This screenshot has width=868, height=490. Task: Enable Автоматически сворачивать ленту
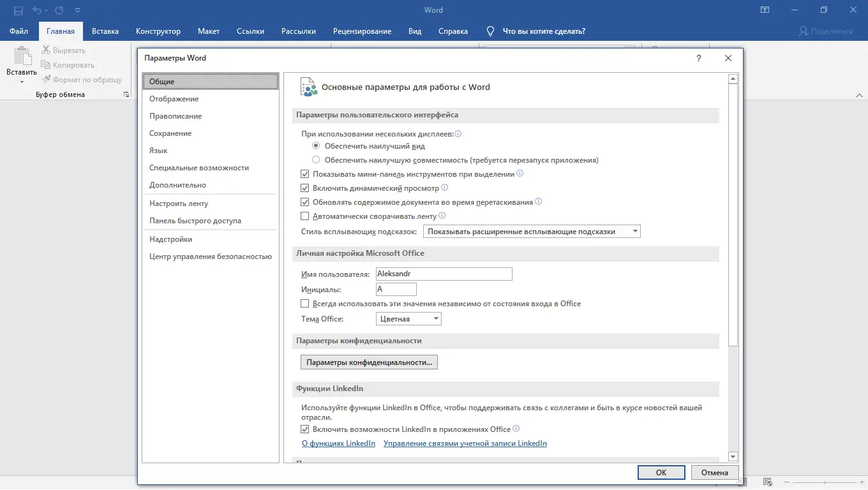(x=305, y=216)
